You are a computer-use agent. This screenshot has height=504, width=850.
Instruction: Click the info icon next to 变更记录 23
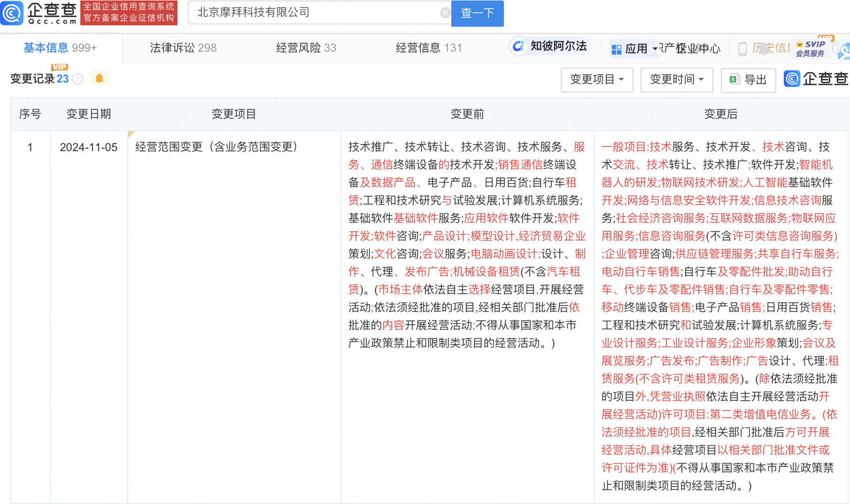[78, 79]
